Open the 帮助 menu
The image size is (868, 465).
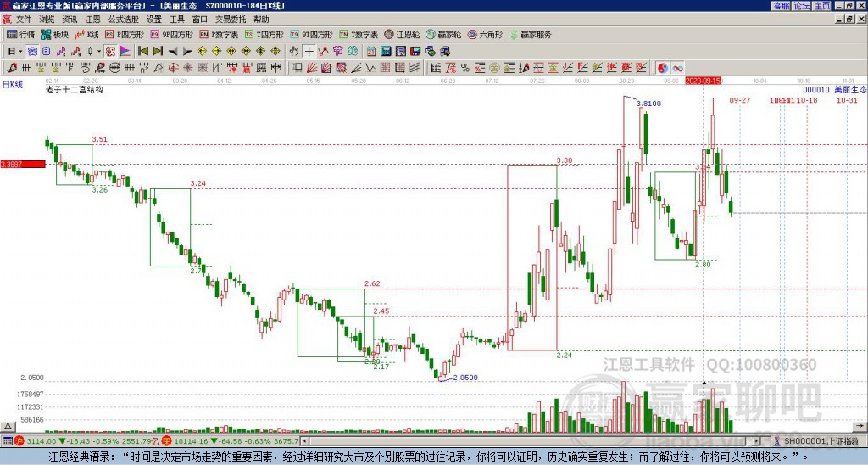coord(261,20)
